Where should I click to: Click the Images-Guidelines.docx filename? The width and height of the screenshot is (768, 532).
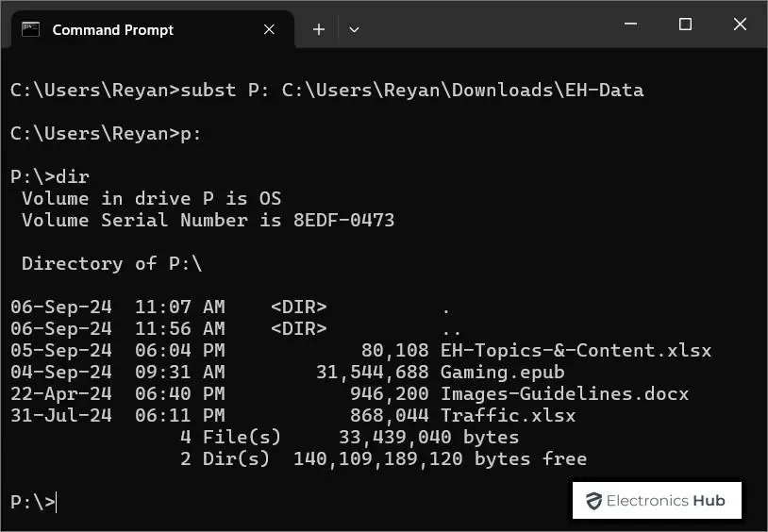564,393
